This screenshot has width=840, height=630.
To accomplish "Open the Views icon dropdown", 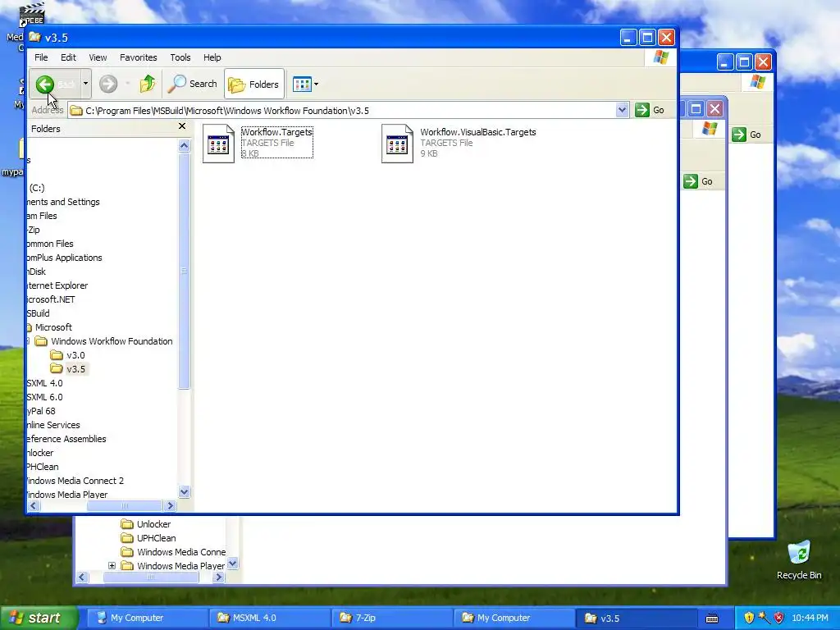I will coord(305,84).
